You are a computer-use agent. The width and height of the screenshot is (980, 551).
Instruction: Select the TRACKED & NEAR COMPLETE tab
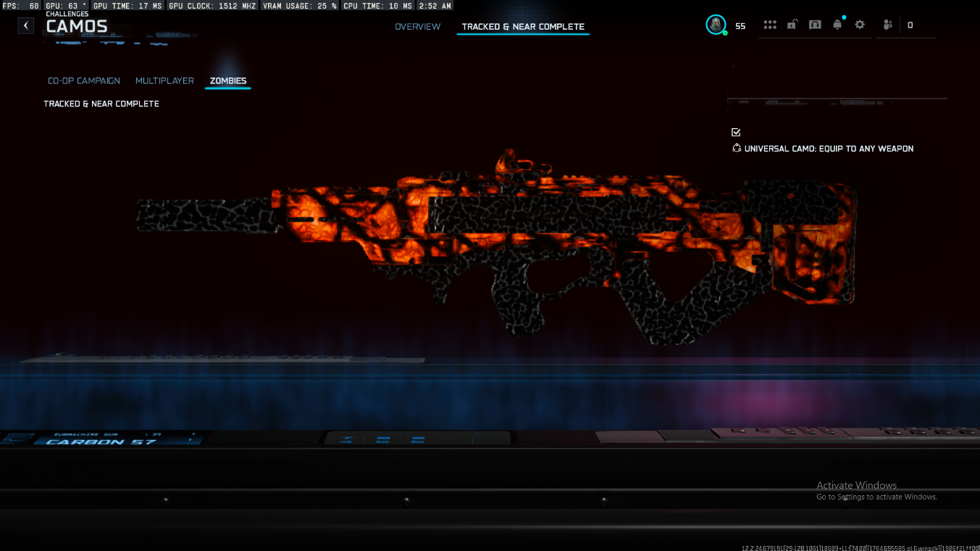[523, 26]
